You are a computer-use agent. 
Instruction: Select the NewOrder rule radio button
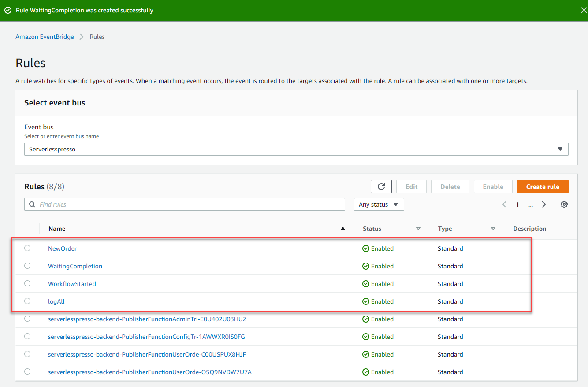(x=27, y=248)
